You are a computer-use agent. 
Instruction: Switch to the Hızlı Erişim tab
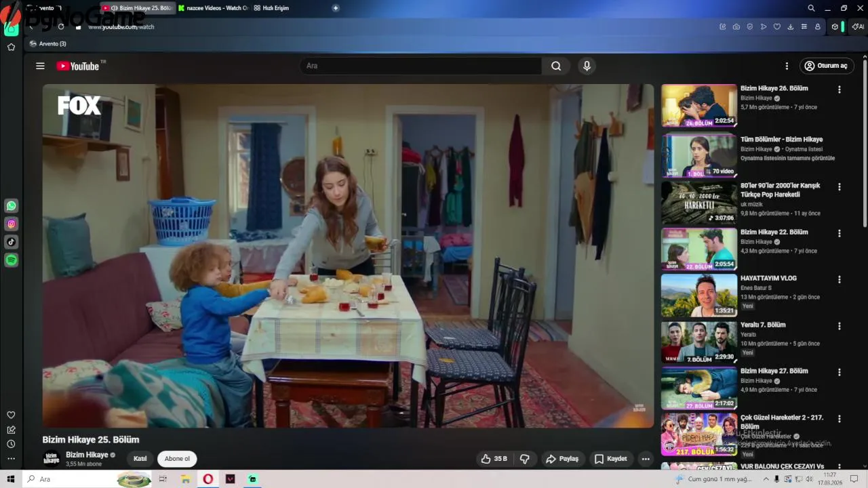271,8
